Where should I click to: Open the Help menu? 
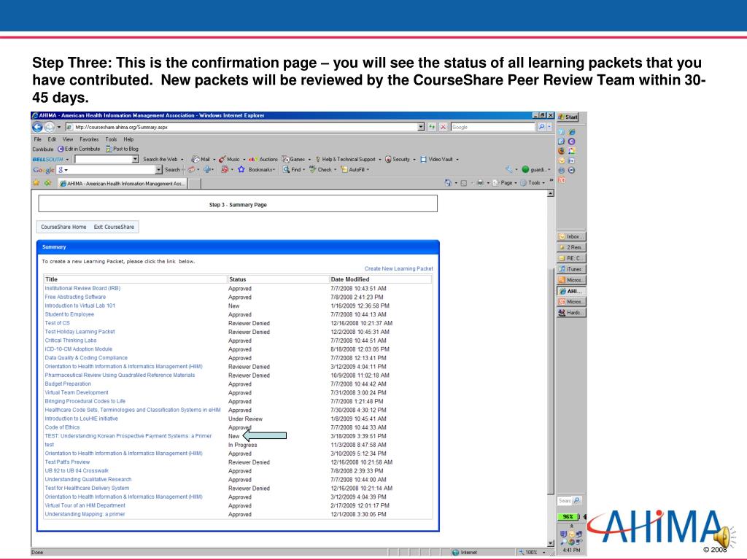coord(128,139)
